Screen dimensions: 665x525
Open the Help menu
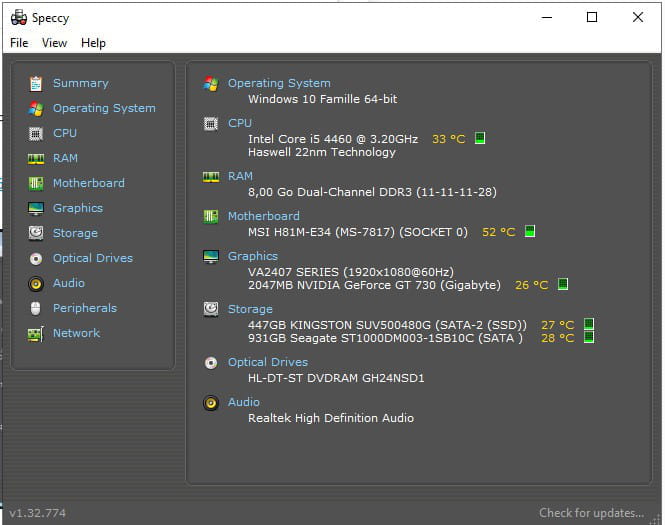[x=93, y=43]
